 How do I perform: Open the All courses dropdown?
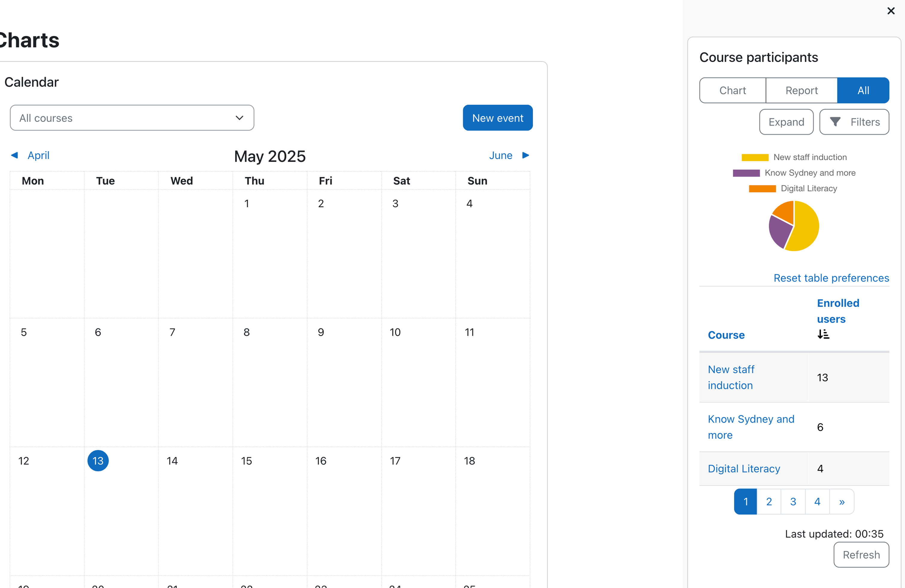132,118
